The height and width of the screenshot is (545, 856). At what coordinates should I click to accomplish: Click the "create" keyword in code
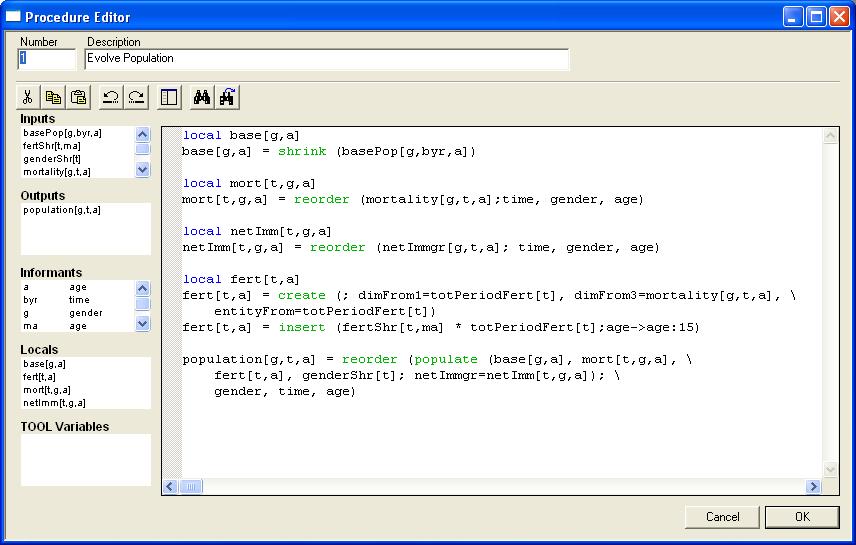(x=301, y=295)
